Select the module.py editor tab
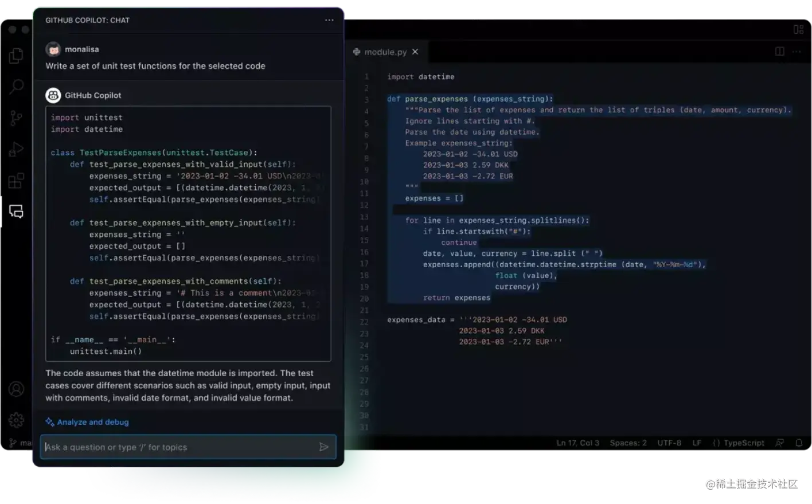This screenshot has width=812, height=504. click(x=386, y=52)
